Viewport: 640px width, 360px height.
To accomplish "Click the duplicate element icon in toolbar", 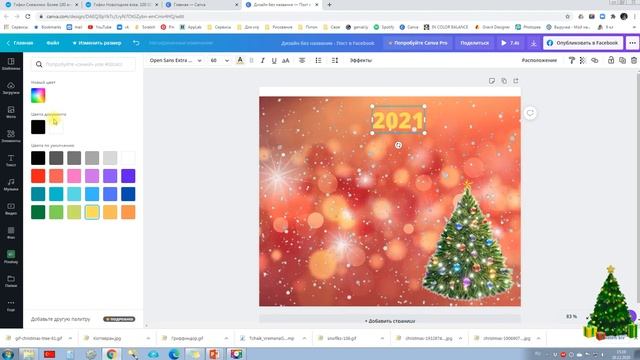I will tap(622, 60).
